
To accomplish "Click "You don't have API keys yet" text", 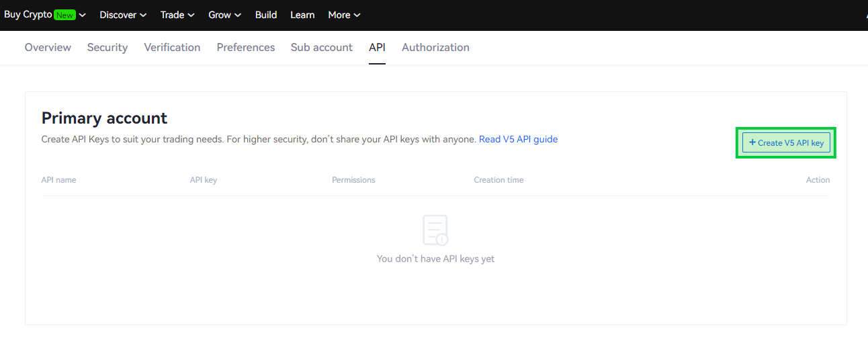I will click(x=435, y=259).
